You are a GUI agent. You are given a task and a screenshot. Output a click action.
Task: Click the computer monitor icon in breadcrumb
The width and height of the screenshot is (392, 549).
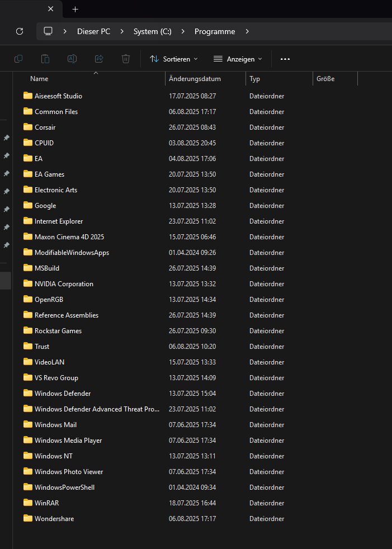(x=48, y=31)
